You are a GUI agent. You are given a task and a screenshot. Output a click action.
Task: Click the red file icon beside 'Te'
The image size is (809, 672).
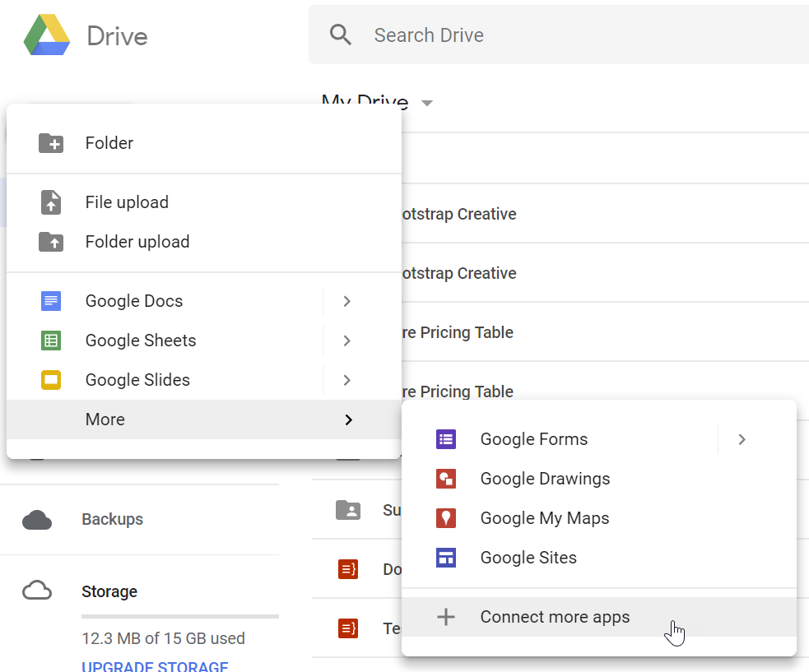click(348, 628)
